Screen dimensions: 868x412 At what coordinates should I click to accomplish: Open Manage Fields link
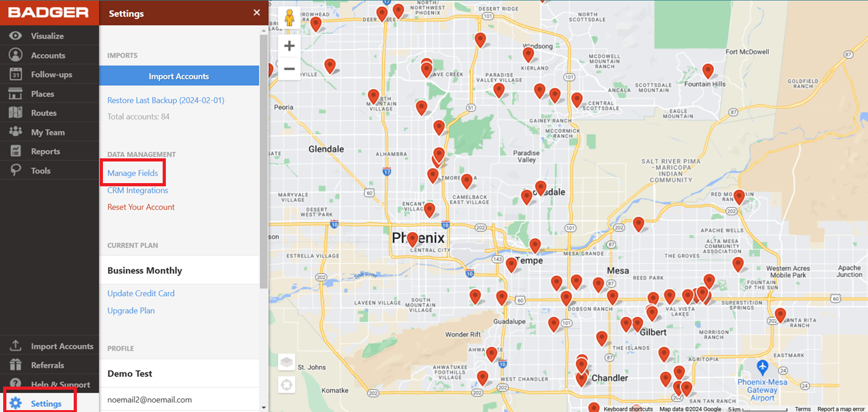(x=133, y=173)
